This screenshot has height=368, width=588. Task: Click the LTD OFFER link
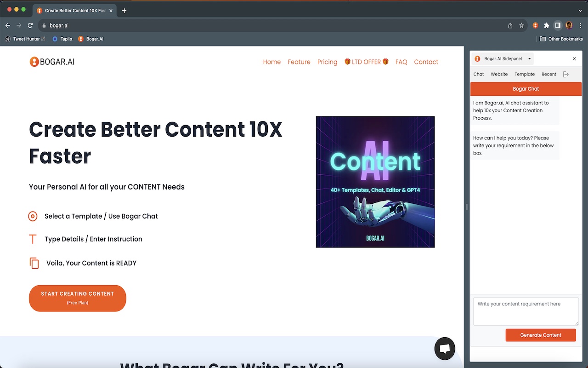tap(367, 62)
